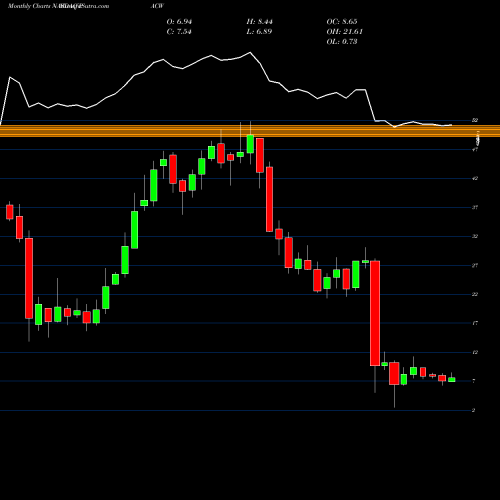Click the OL: 0.73 reading
The height and width of the screenshot is (500, 500).
(x=342, y=42)
